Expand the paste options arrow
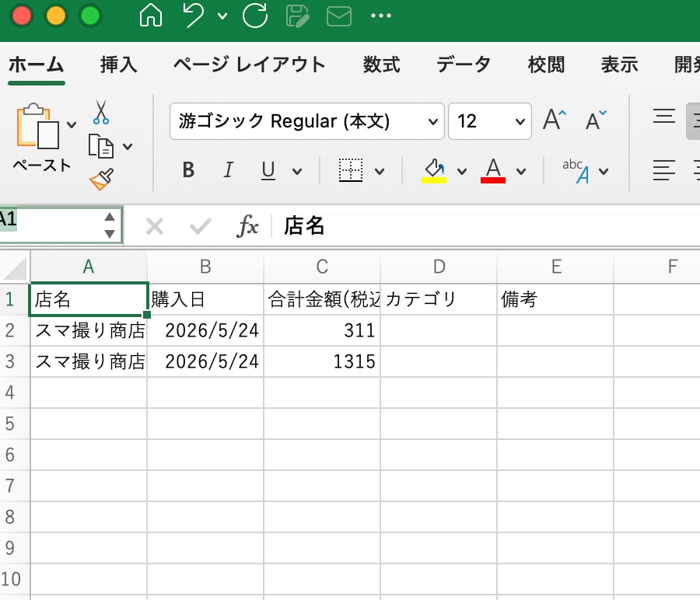Image resolution: width=700 pixels, height=600 pixels. pyautogui.click(x=72, y=125)
